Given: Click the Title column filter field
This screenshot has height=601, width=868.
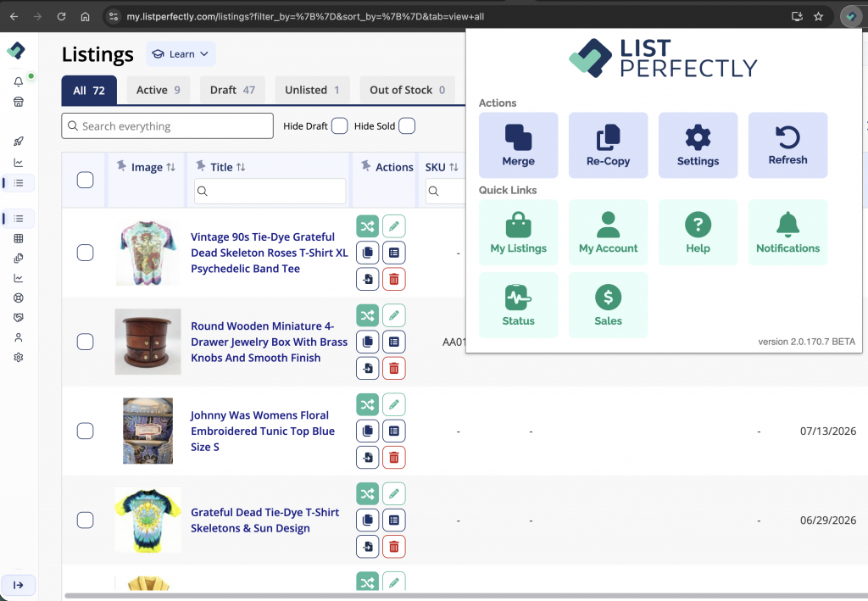Looking at the screenshot, I should (x=270, y=191).
